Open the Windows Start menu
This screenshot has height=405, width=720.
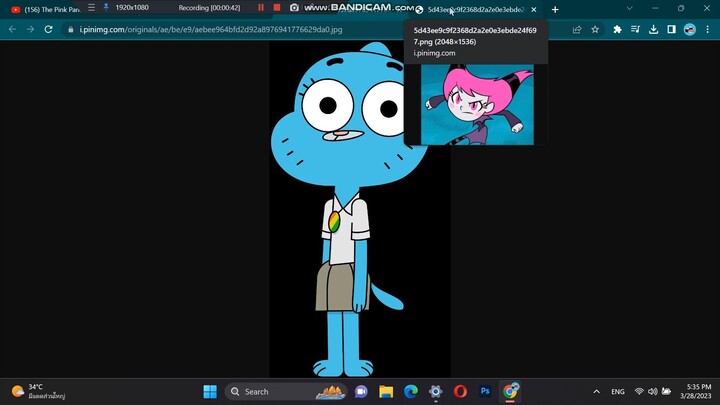tap(210, 392)
